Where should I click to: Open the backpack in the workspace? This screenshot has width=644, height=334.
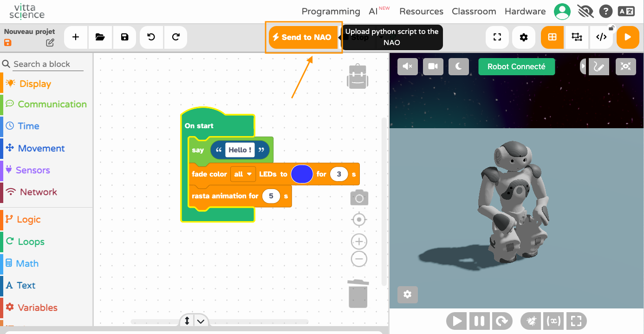(358, 76)
